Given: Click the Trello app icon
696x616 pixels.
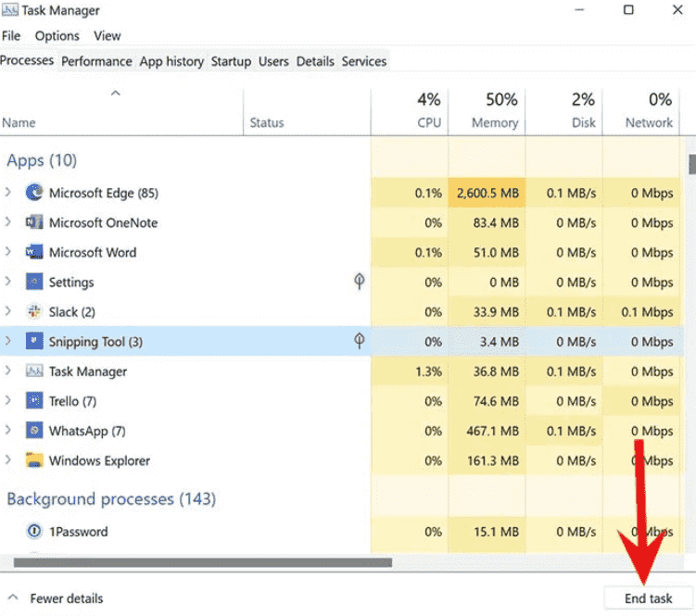Looking at the screenshot, I should [34, 400].
